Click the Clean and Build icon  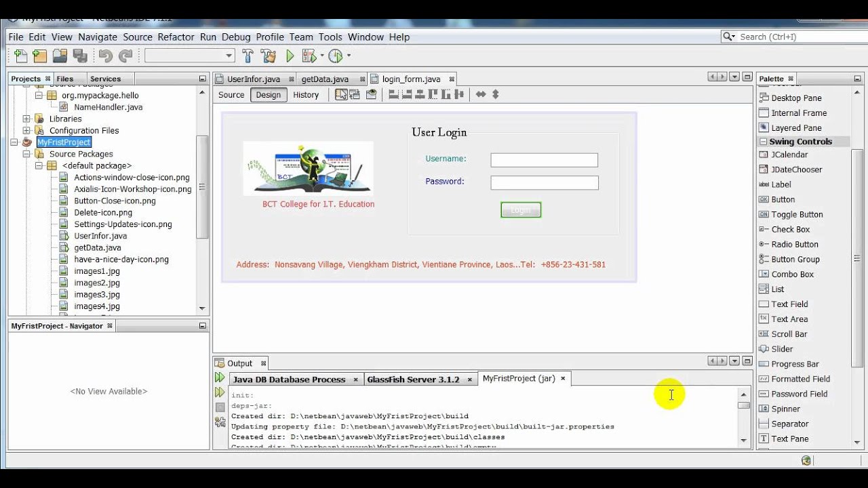pos(269,56)
